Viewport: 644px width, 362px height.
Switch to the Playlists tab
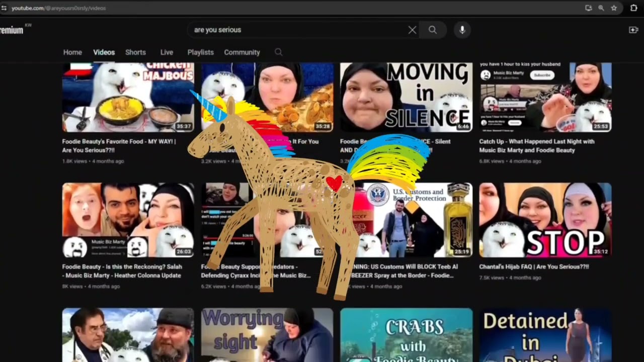click(x=200, y=52)
